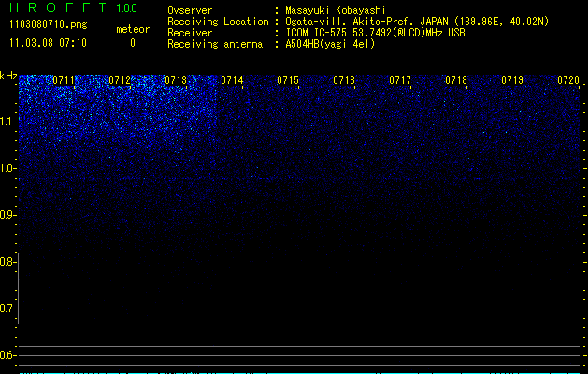Viewport: 588px width, 374px height.
Task: Click the A504HB(yagi 4el) antenna text
Action: pyautogui.click(x=330, y=44)
